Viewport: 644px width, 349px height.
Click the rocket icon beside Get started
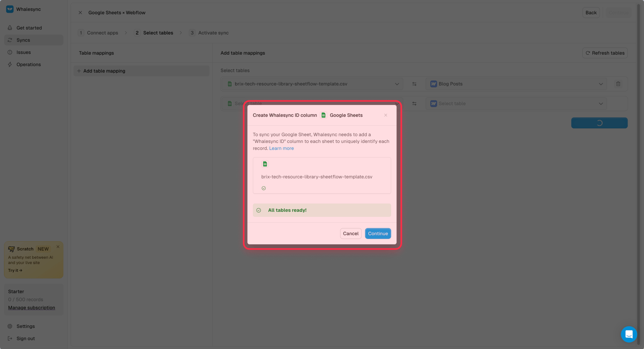click(10, 28)
